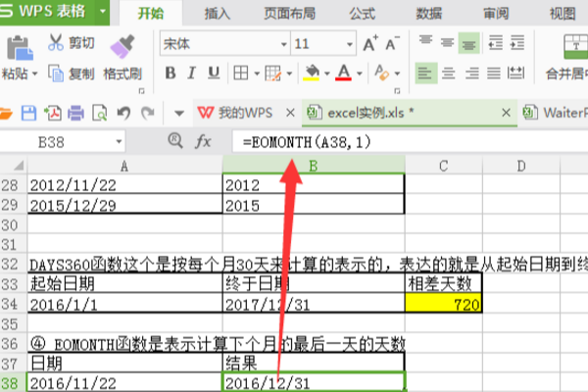The image size is (588, 392).
Task: Align text to vertical middle
Action: [447, 43]
